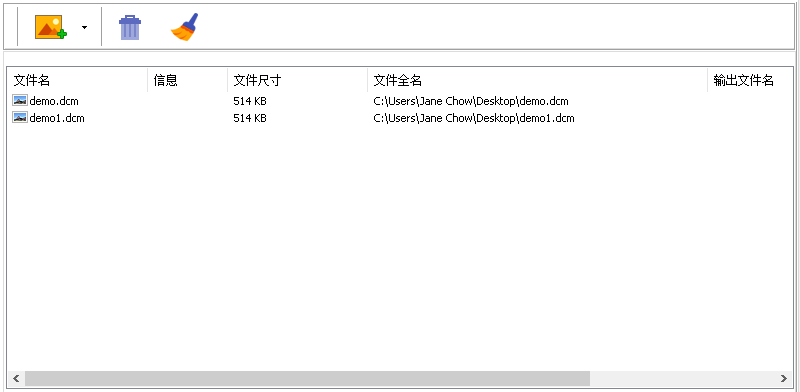Click the 文件全名 column header
The height and width of the screenshot is (392, 800).
pyautogui.click(x=537, y=80)
